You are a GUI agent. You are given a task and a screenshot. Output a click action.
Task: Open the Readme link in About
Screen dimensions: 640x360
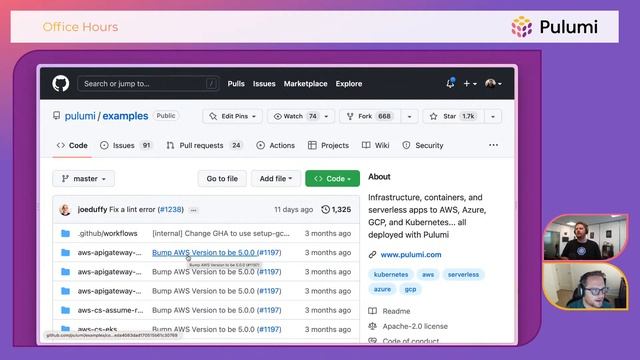click(396, 311)
